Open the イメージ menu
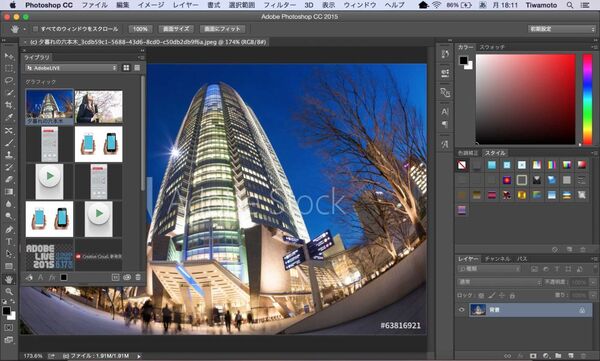 151,5
